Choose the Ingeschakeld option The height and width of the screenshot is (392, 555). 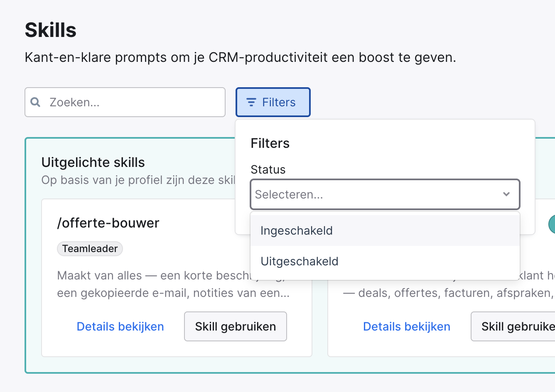click(385, 230)
